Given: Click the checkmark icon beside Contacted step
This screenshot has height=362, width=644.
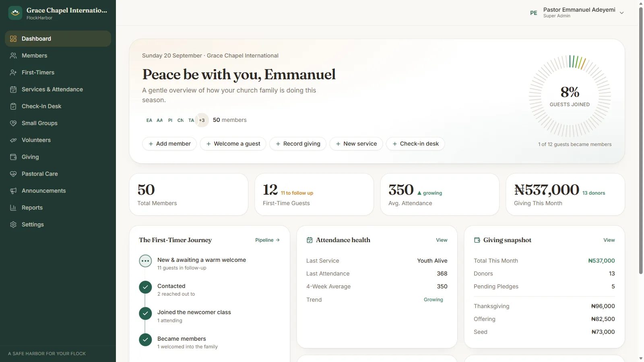Looking at the screenshot, I should pyautogui.click(x=145, y=287).
